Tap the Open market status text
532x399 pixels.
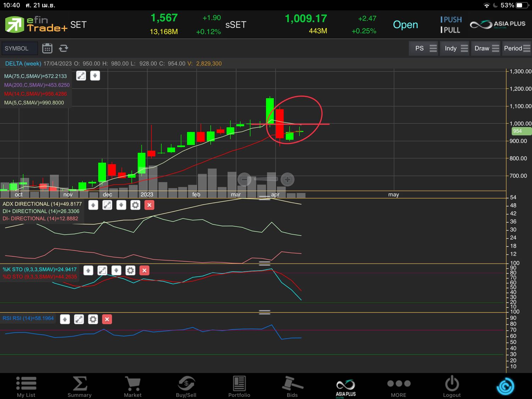tap(405, 24)
